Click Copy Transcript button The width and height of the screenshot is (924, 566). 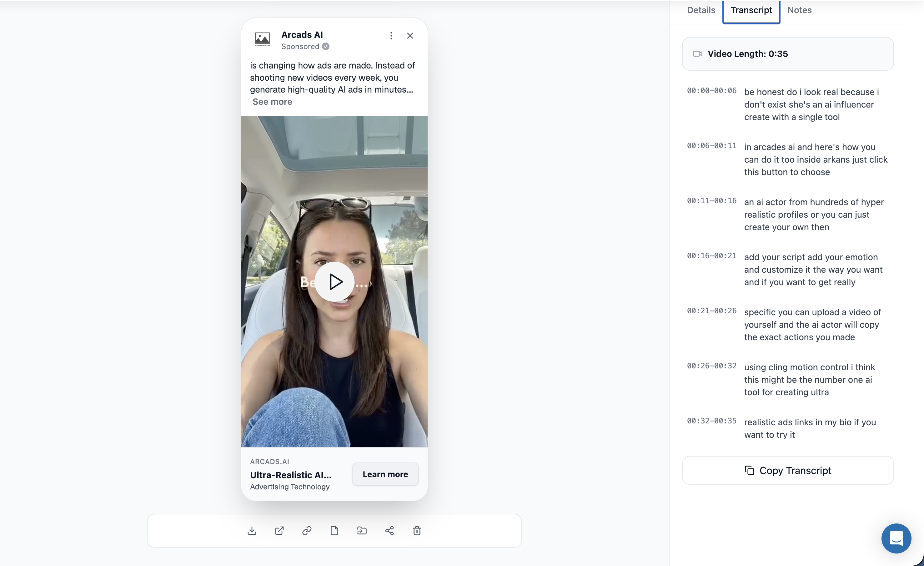(x=787, y=470)
